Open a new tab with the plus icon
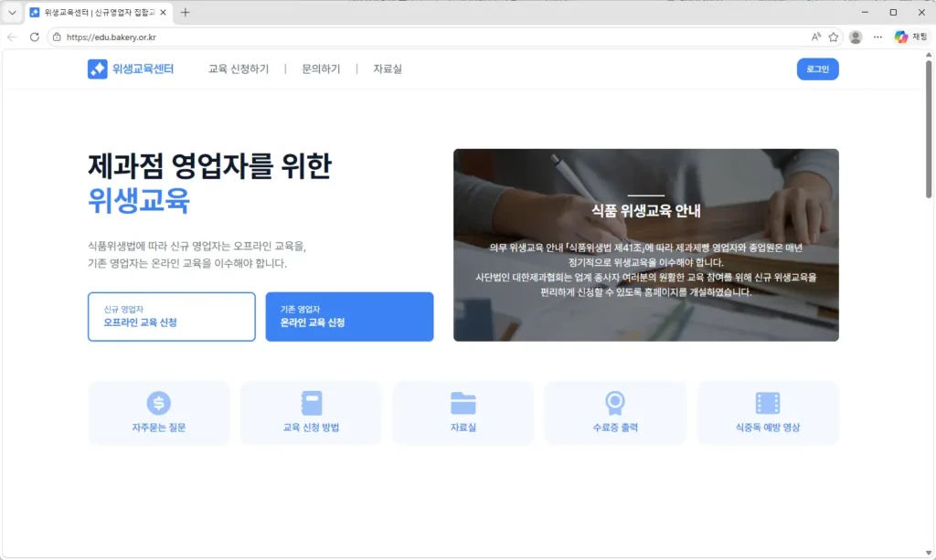This screenshot has height=560, width=936. 185,13
